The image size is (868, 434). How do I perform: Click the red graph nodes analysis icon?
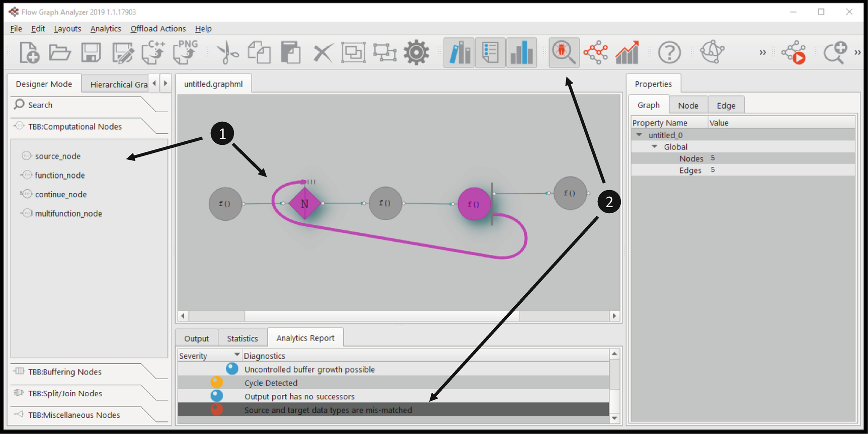point(596,52)
